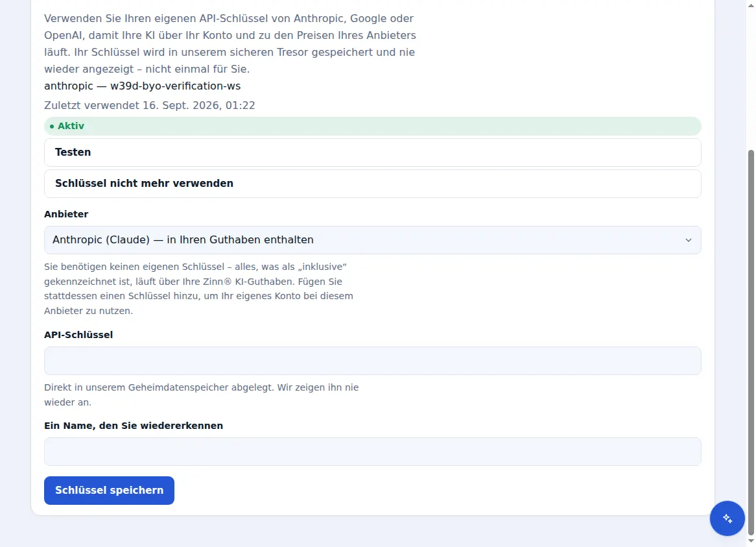Click 'Schlüssel nicht mehr verwenden'
Screen dimensions: 756x547
tap(372, 183)
